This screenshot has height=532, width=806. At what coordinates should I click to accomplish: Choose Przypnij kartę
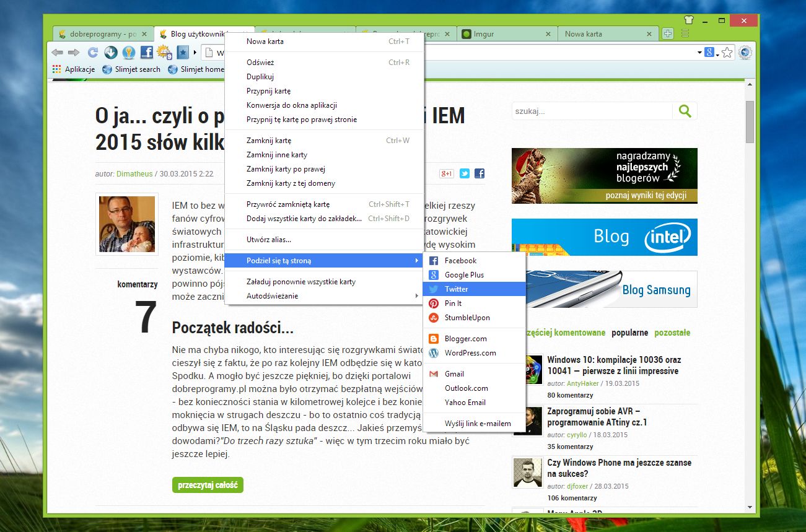coord(324,91)
